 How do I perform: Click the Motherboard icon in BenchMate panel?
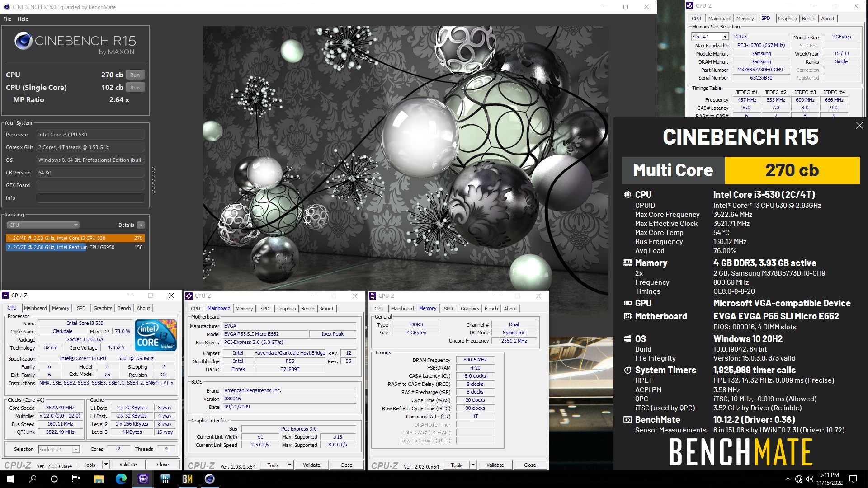(x=627, y=316)
